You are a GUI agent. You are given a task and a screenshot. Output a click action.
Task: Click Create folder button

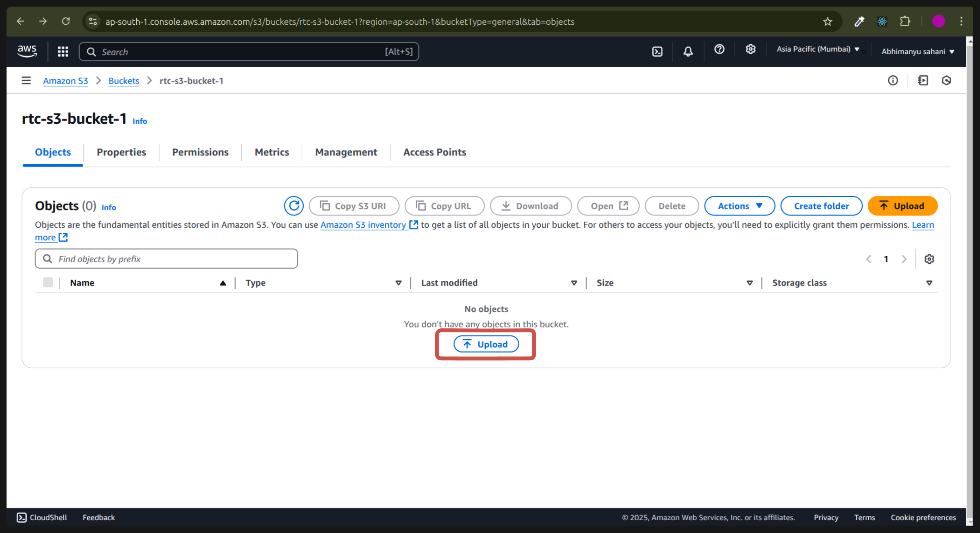pos(821,206)
